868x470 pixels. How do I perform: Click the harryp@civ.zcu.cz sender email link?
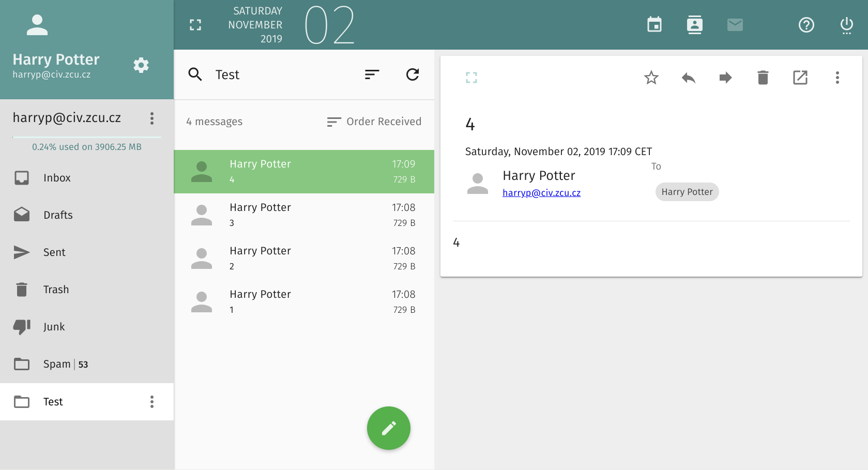(x=541, y=193)
